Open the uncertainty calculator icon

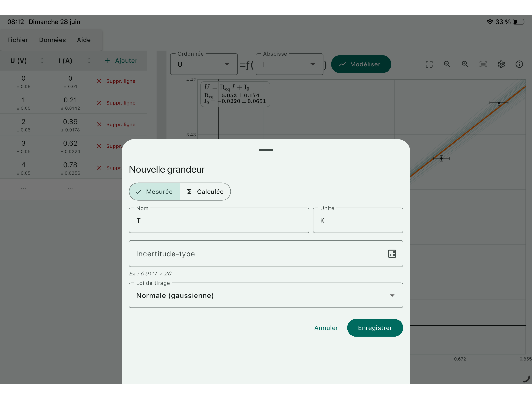click(x=392, y=254)
